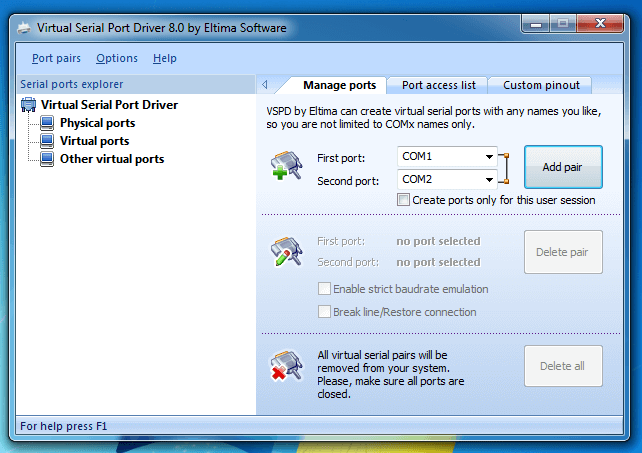Screen dimensions: 642x453
Task: Check the Break line/Restore connection box
Action: pyautogui.click(x=324, y=312)
